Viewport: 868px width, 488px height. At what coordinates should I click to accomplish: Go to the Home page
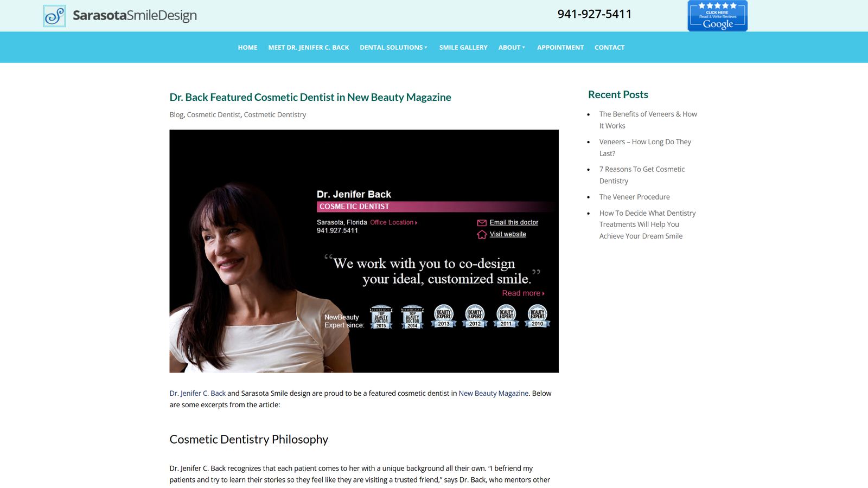coord(247,48)
